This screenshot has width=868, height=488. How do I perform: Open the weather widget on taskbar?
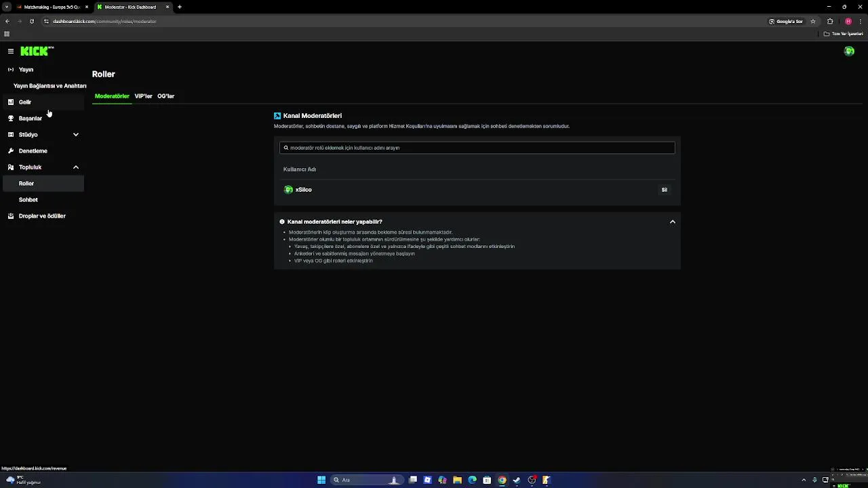[x=22, y=480]
